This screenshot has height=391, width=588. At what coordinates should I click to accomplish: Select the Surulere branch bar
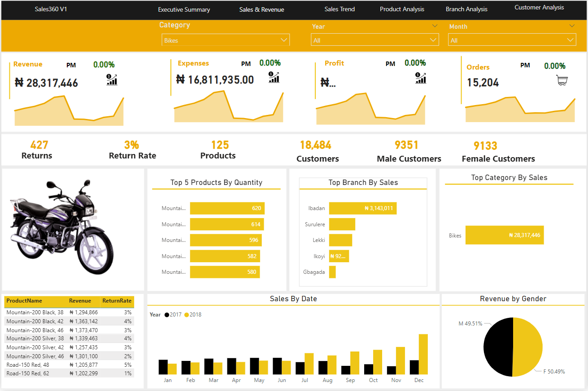point(342,224)
